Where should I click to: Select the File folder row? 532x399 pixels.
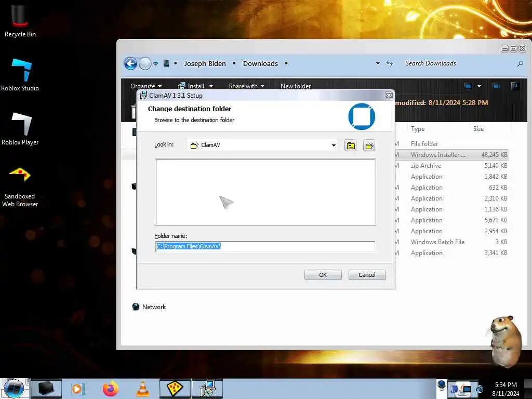(x=453, y=144)
